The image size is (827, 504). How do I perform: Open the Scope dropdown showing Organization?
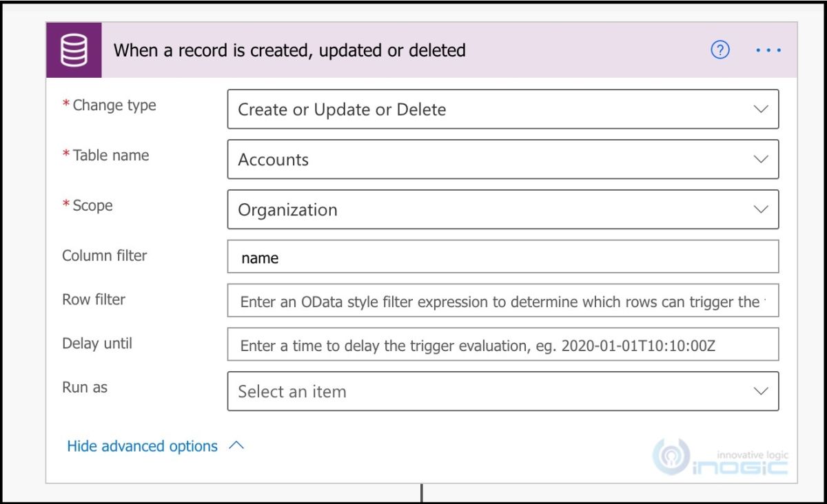pyautogui.click(x=503, y=209)
